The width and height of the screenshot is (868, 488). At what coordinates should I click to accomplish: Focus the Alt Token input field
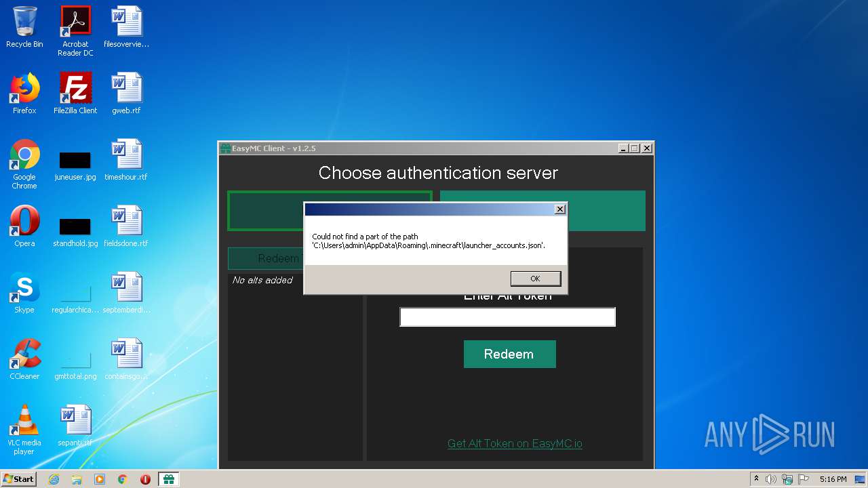tap(507, 317)
